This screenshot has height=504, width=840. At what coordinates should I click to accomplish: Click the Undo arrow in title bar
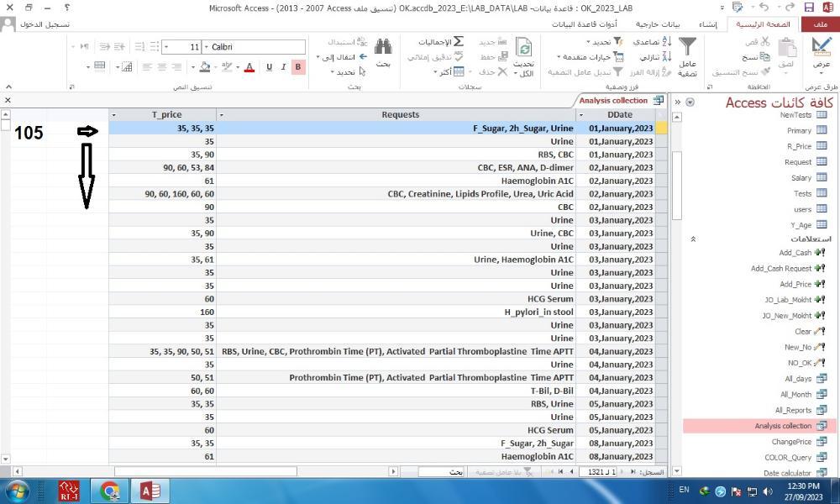tap(764, 8)
